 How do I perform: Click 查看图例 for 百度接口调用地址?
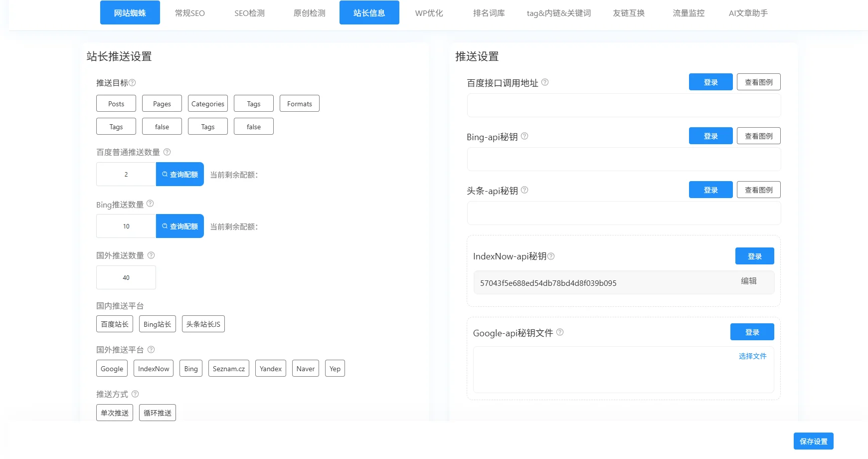coord(759,82)
